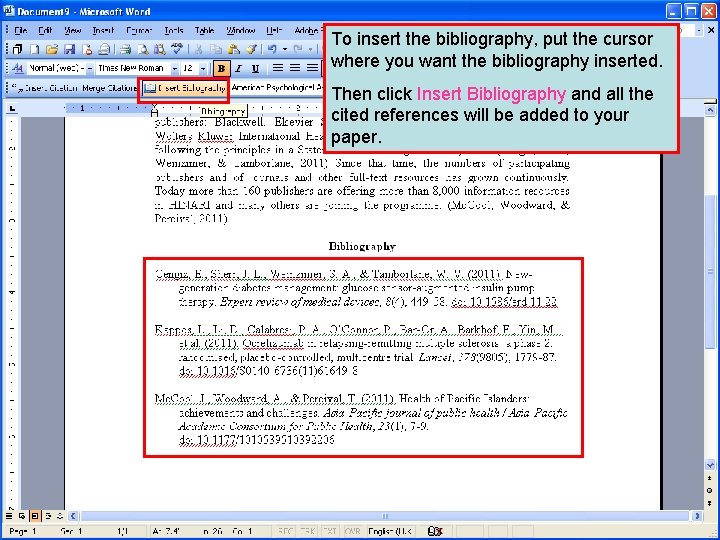The height and width of the screenshot is (540, 720).
Task: Click the Paste clipboard icon
Action: pos(233,49)
